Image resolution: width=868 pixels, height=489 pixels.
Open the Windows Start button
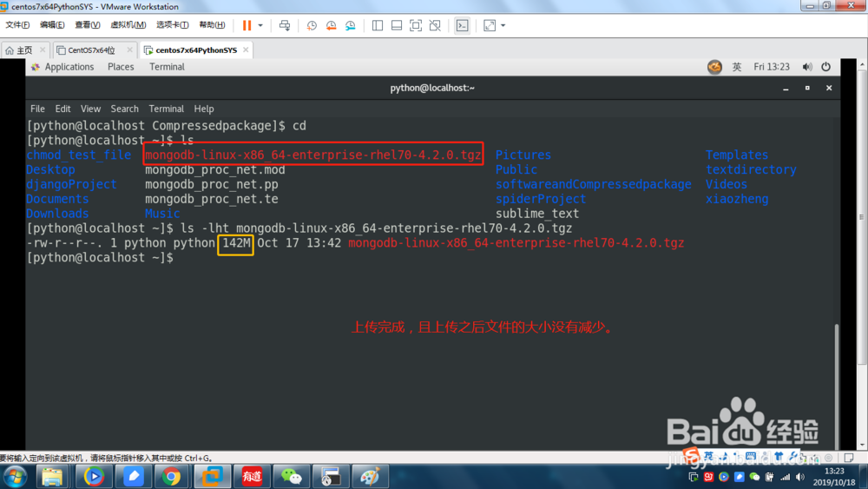click(15, 477)
